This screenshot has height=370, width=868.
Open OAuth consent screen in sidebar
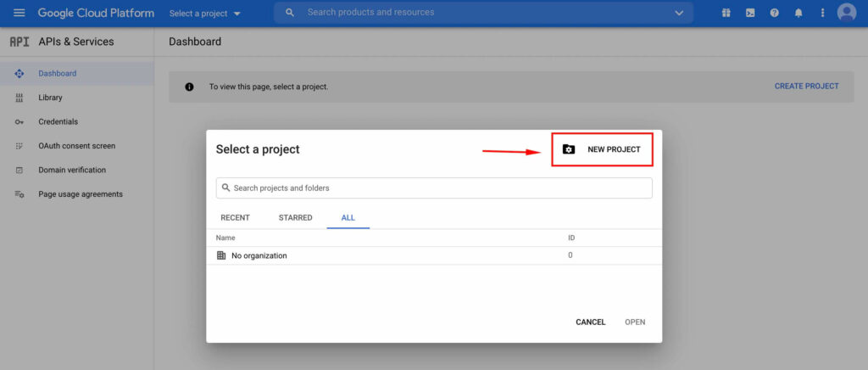pyautogui.click(x=77, y=146)
